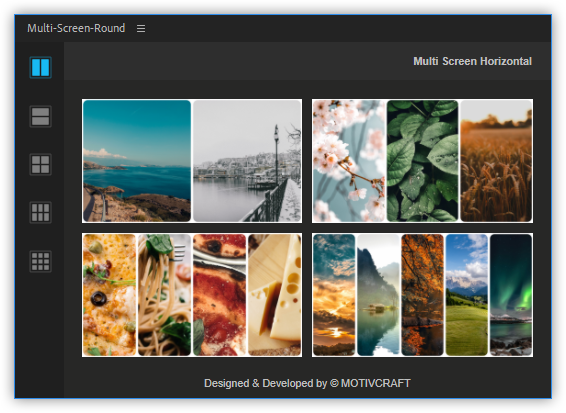Pick the spaghetti with fork thumbnail
Image resolution: width=566 pixels, height=413 pixels.
pyautogui.click(x=164, y=295)
